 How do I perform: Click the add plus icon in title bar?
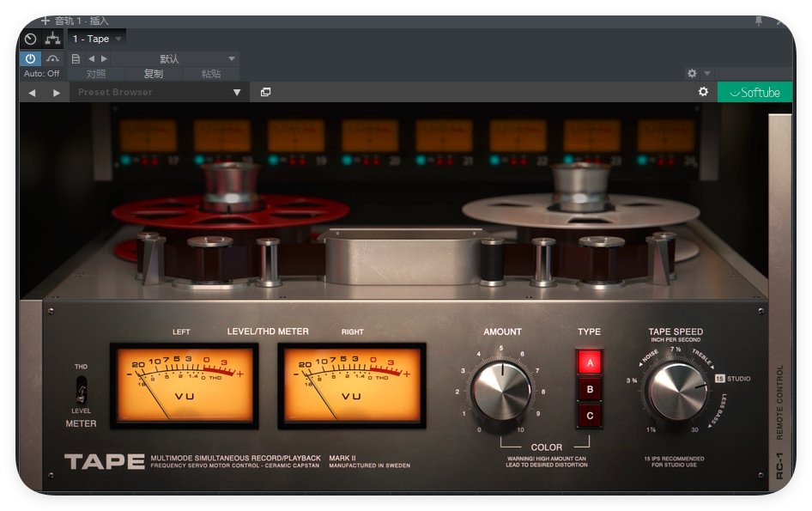pyautogui.click(x=45, y=20)
